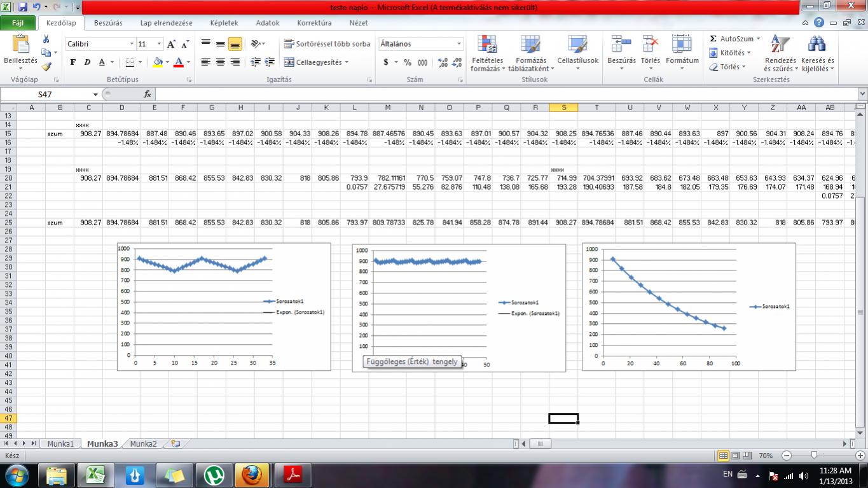Click the insert new worksheet tab icon
This screenshot has height=488, width=868.
pyautogui.click(x=176, y=444)
